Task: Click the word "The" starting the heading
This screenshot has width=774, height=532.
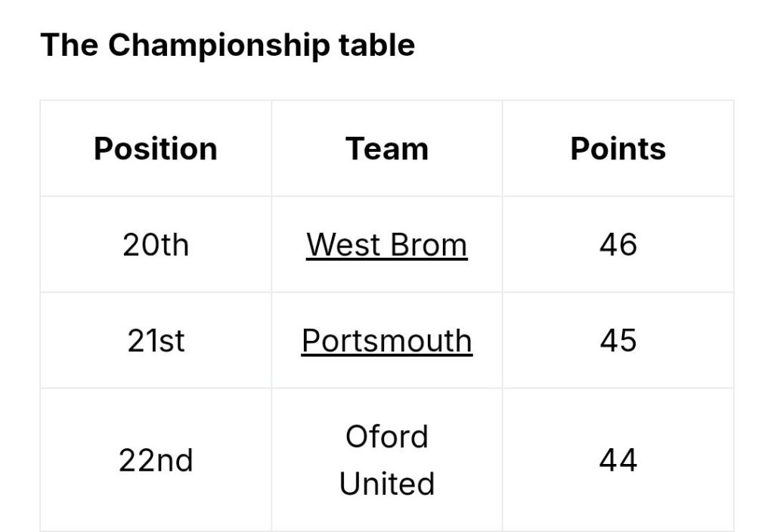Action: point(69,45)
